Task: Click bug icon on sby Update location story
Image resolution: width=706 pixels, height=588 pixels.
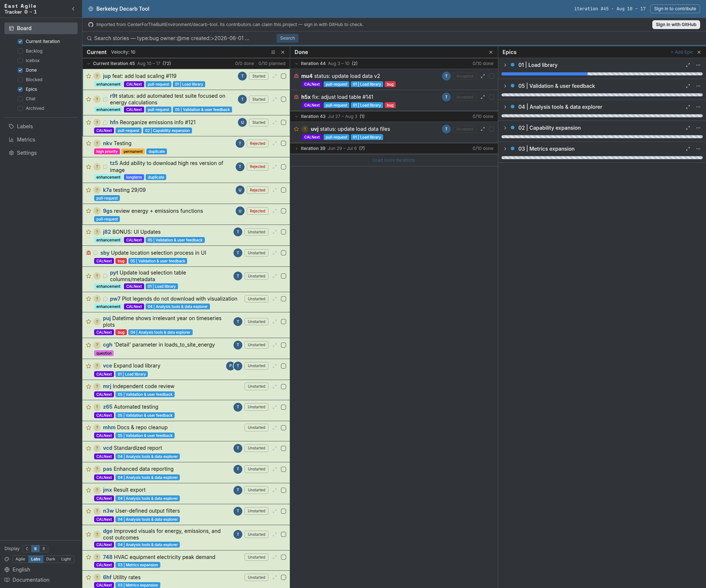Action: point(89,253)
